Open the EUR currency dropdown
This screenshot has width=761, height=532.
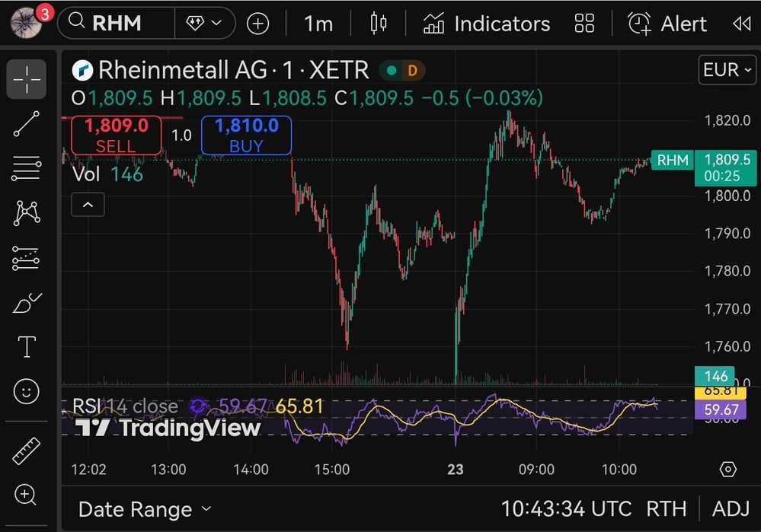click(727, 70)
